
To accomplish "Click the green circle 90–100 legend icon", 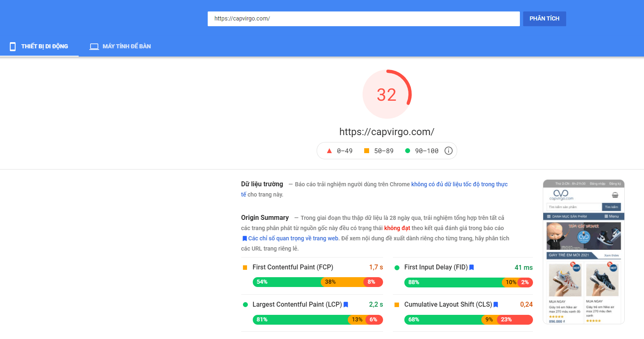I will coord(407,151).
